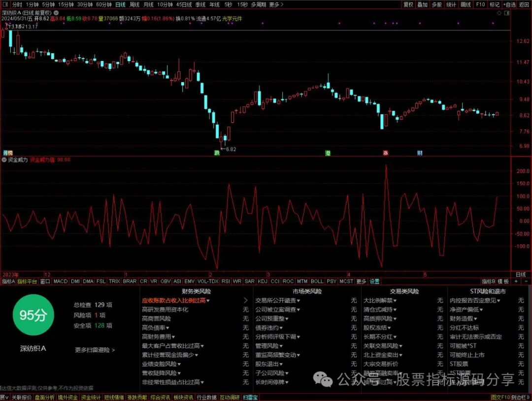Image resolution: width=532 pixels, height=401 pixels.
Task: Click 指标A in the indicator bar
Action: point(8,281)
